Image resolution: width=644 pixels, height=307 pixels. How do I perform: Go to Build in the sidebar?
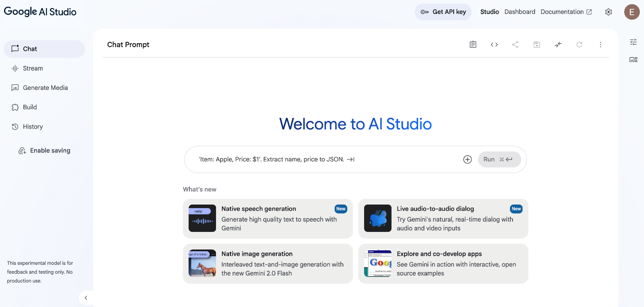(44, 107)
